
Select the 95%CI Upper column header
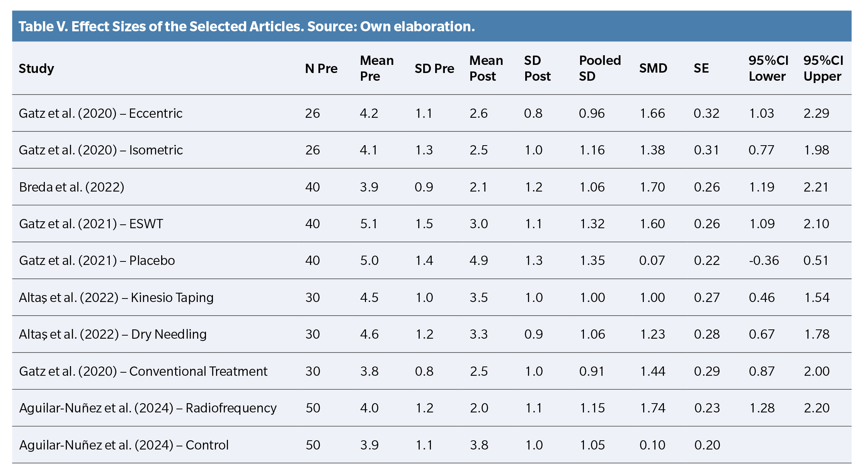(823, 68)
